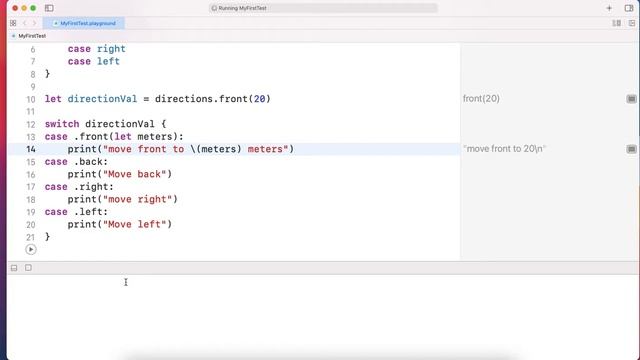Click line number 14 in the gutter
The image size is (640, 360).
pyautogui.click(x=31, y=149)
